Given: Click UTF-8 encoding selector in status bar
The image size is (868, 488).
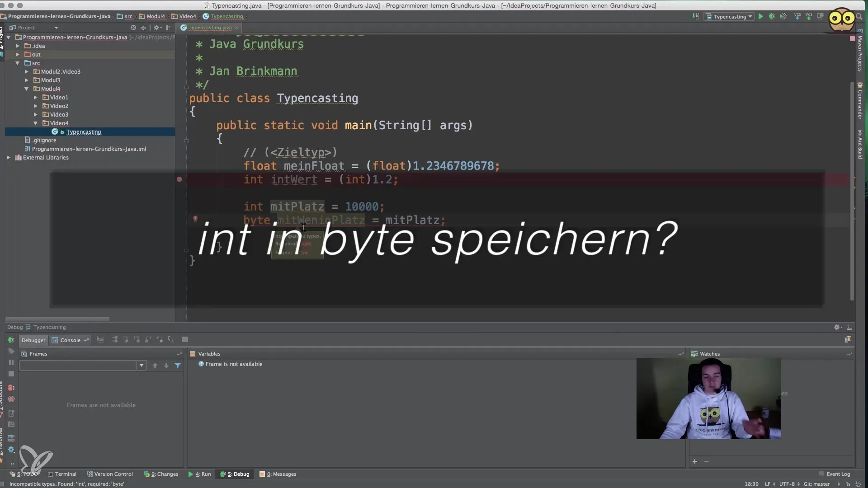Looking at the screenshot, I should tap(789, 484).
